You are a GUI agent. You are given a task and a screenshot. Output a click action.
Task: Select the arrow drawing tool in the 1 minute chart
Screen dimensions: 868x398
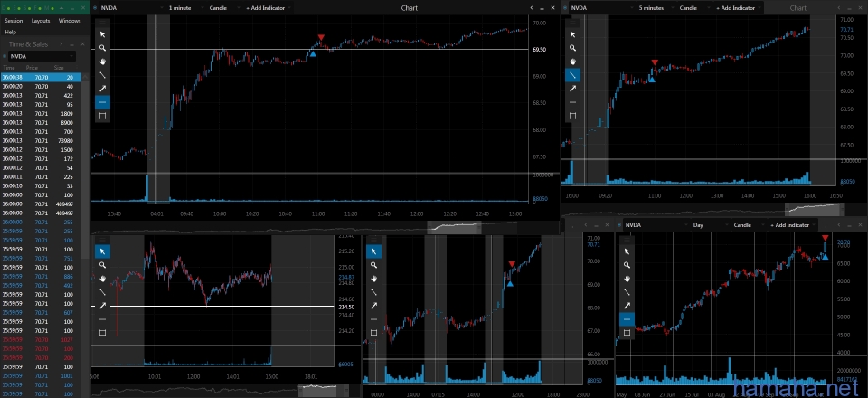pyautogui.click(x=102, y=89)
